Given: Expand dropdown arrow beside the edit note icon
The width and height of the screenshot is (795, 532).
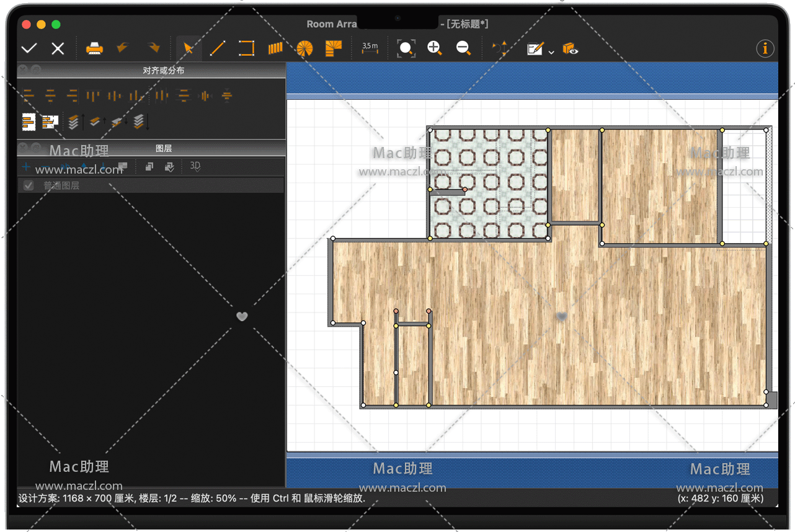Looking at the screenshot, I should [551, 53].
